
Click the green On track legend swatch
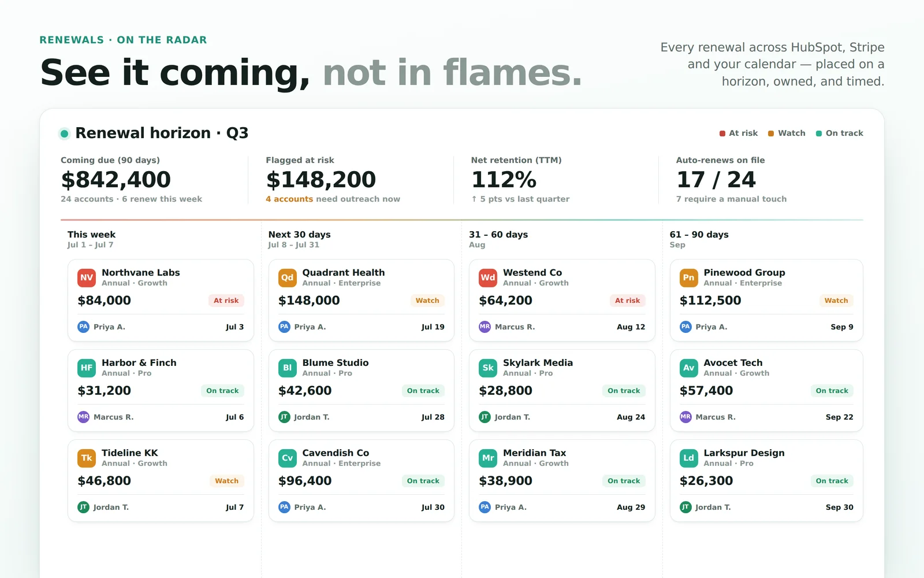pyautogui.click(x=819, y=134)
